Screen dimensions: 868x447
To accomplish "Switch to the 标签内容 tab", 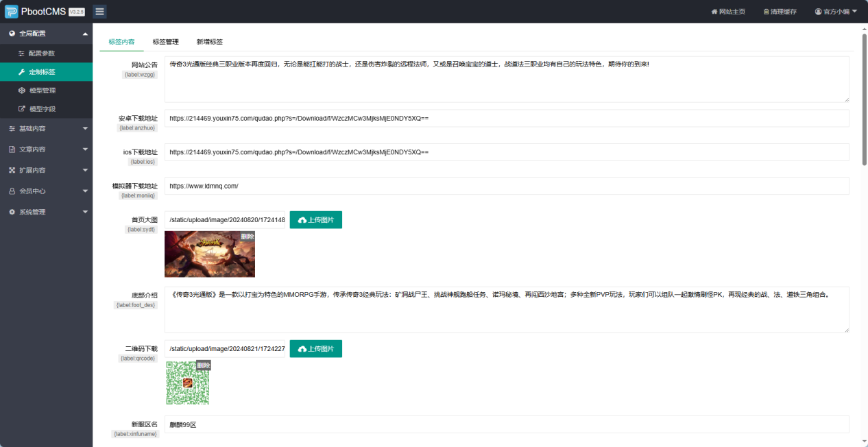I will 121,42.
